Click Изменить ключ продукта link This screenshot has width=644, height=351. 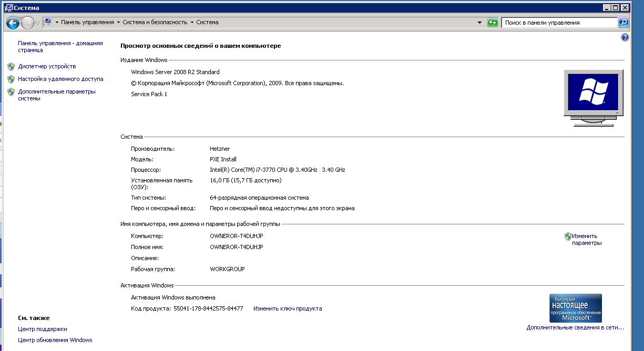click(x=288, y=308)
